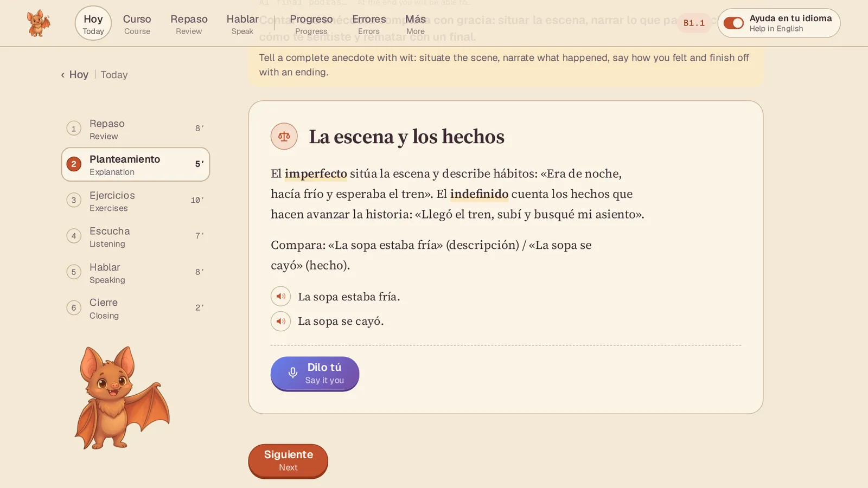The width and height of the screenshot is (868, 488).
Task: Click the Siguiente (Next) button
Action: 288,461
